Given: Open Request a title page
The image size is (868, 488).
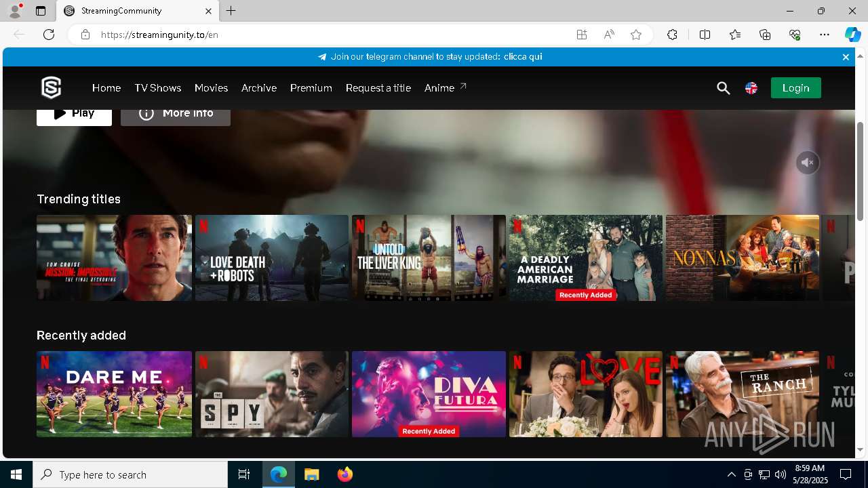Looking at the screenshot, I should tap(378, 88).
